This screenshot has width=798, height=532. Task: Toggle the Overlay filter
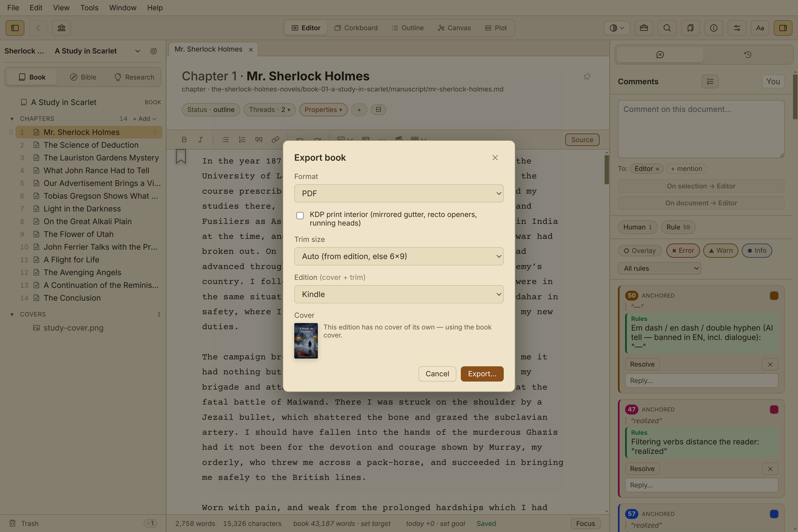640,250
